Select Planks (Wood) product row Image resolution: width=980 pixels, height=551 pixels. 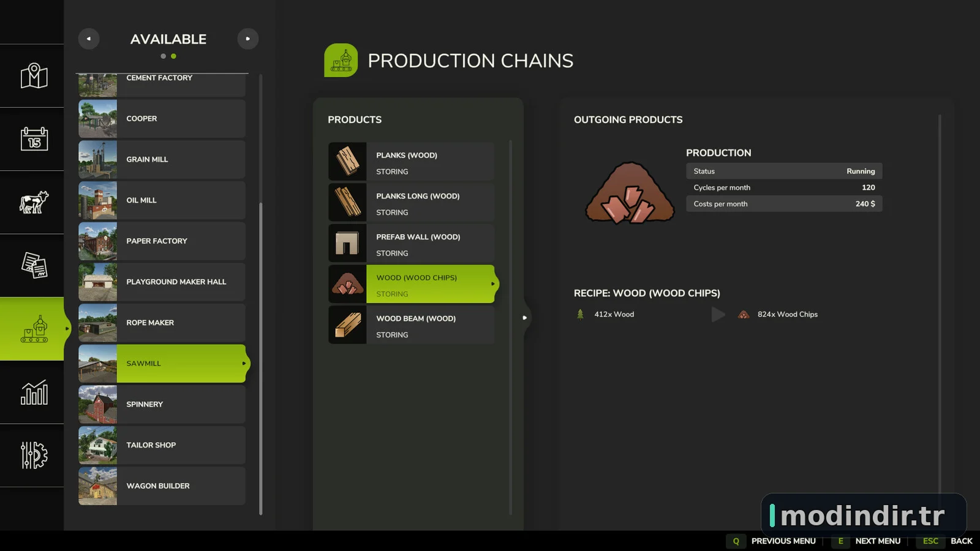click(411, 162)
